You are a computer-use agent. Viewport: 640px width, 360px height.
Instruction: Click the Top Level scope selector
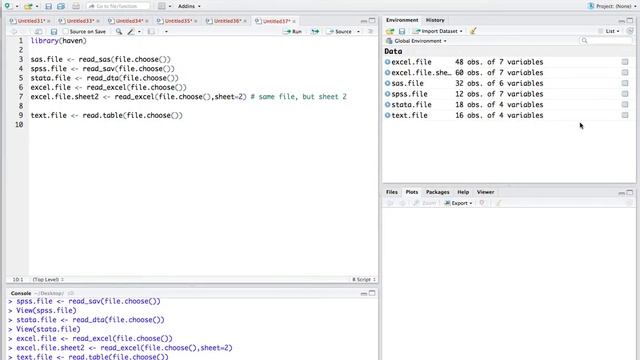[x=48, y=280]
